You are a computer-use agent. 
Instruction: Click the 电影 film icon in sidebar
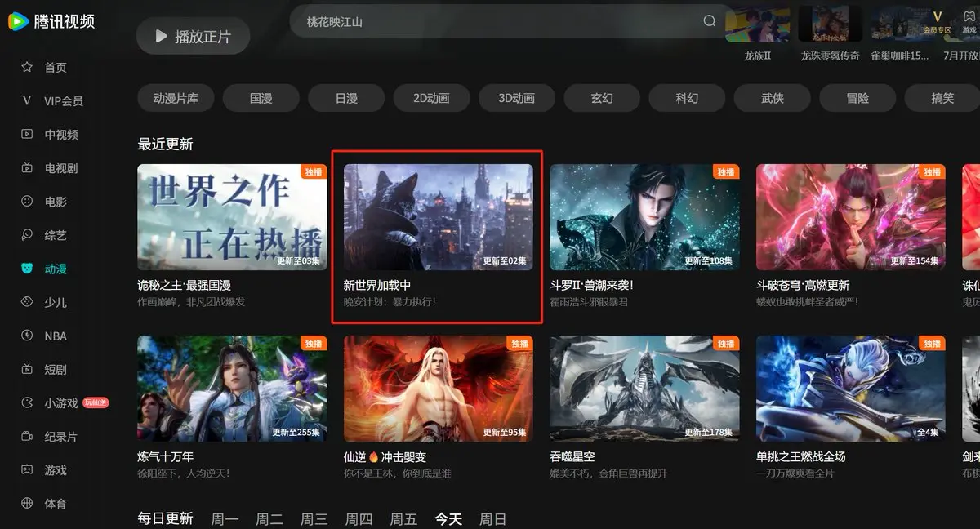point(27,202)
